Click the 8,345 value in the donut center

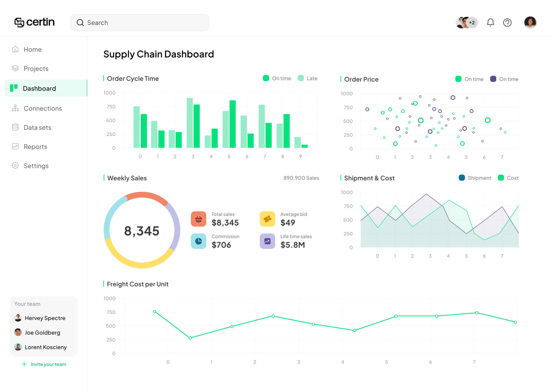tap(142, 231)
